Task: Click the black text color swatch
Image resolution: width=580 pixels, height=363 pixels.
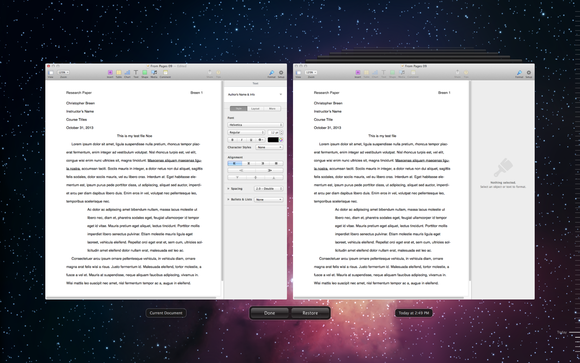Action: point(273,140)
